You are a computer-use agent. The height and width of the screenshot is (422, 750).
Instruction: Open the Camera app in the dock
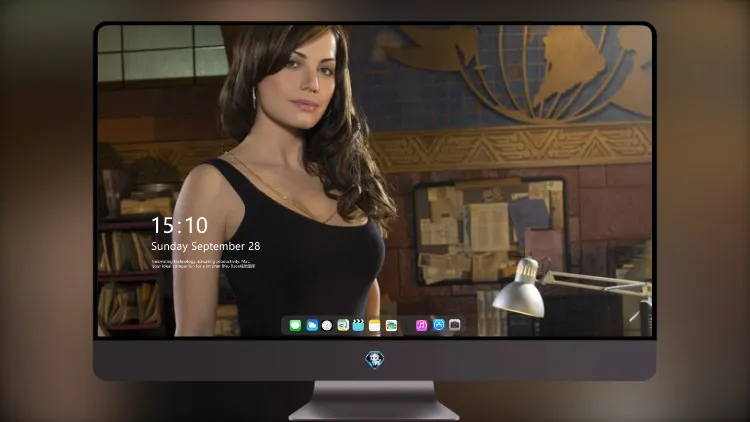455,325
